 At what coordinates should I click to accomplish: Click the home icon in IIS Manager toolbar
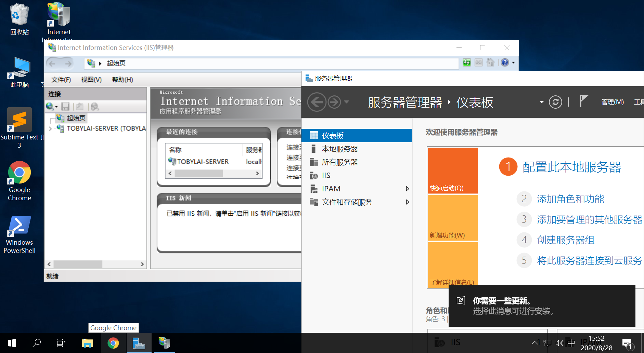coord(490,63)
